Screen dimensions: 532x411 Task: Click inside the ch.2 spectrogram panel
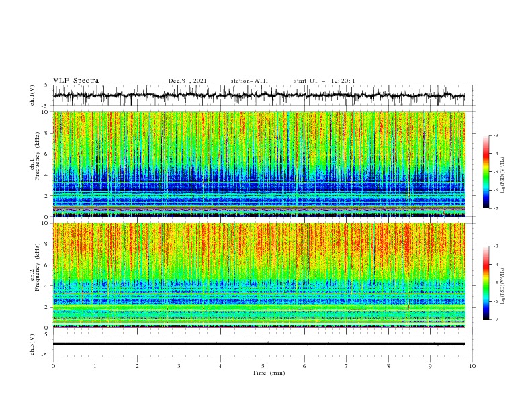(x=259, y=275)
